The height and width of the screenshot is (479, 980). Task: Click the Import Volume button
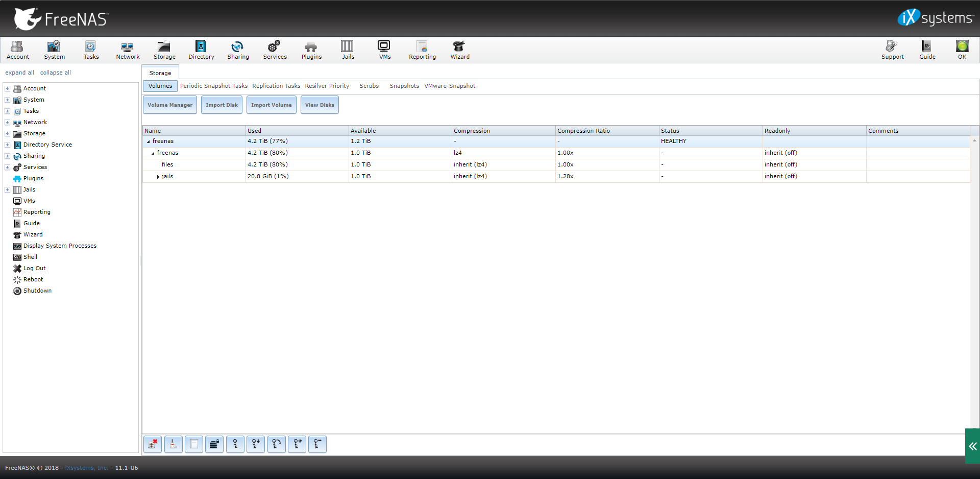tap(271, 105)
